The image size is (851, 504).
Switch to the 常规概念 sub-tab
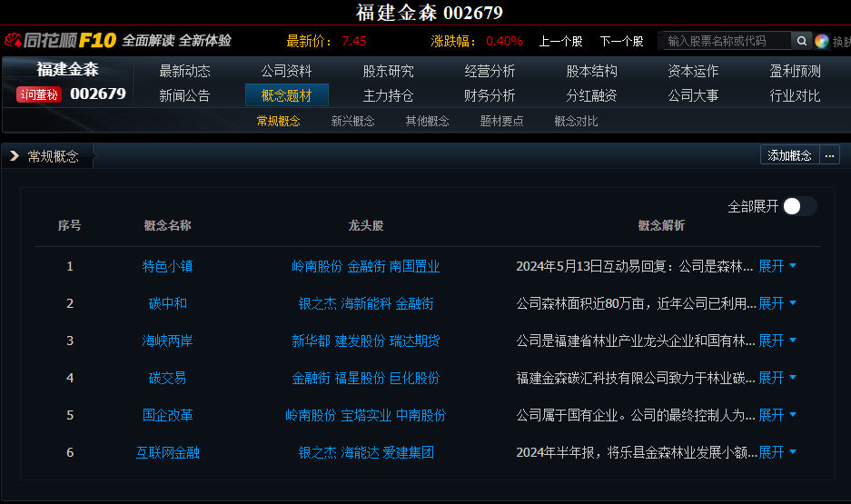click(x=279, y=121)
